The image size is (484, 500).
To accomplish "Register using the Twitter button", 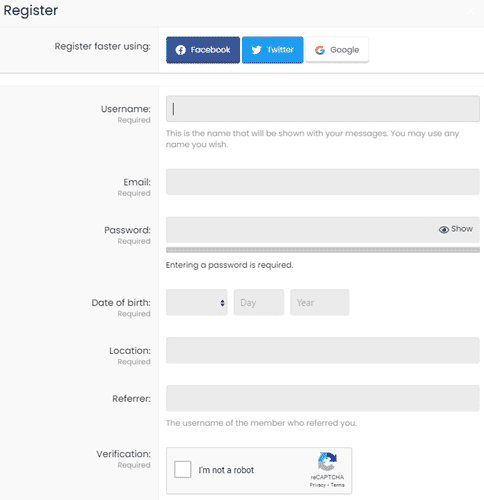I will (x=273, y=50).
